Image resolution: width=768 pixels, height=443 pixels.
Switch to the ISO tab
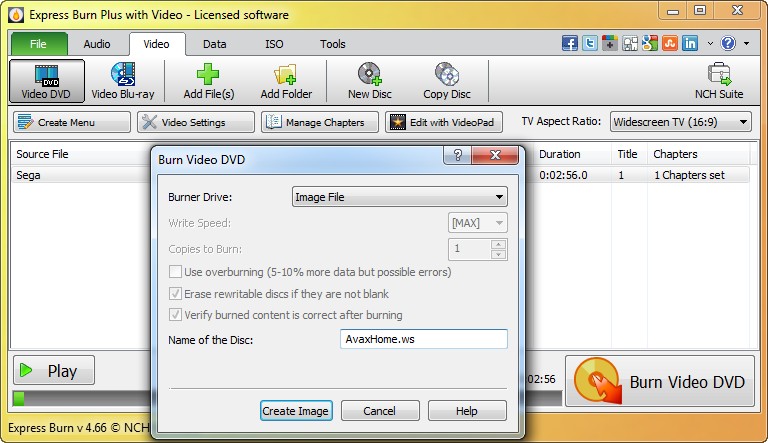[274, 44]
